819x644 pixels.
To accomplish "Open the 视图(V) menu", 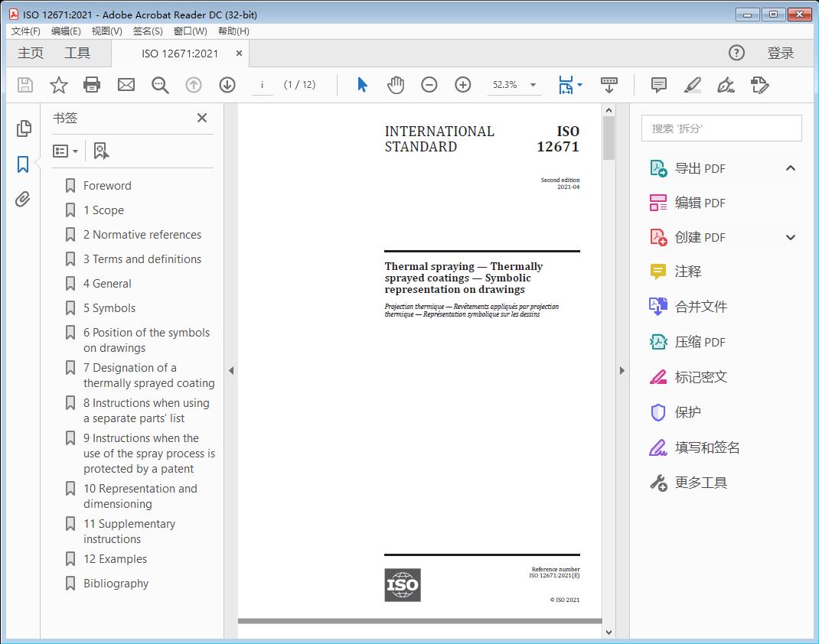I will [106, 31].
